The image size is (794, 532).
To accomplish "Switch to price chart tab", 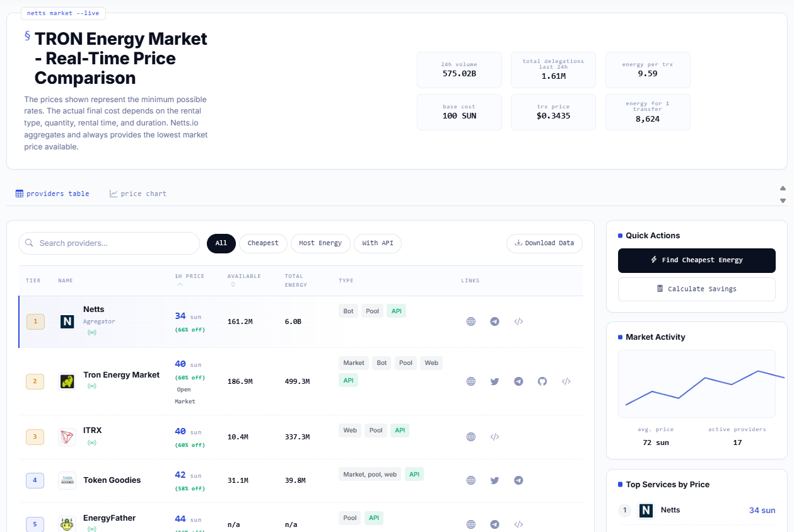I will click(138, 194).
